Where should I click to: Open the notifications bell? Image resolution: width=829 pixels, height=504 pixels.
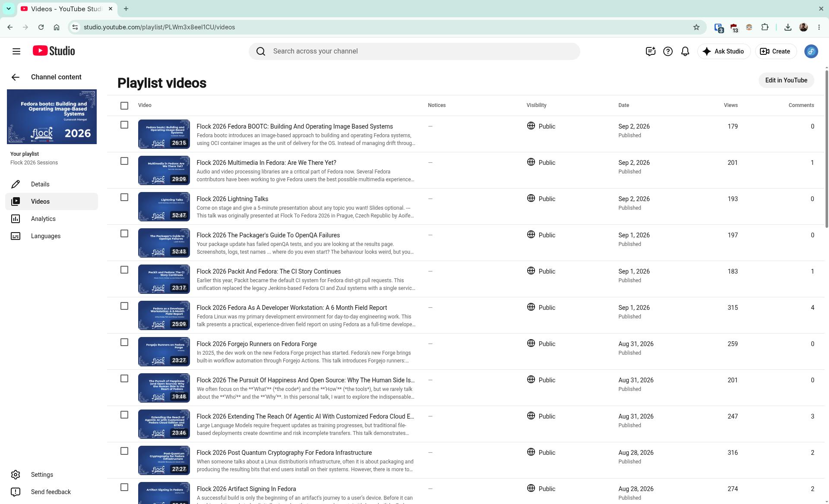click(685, 51)
